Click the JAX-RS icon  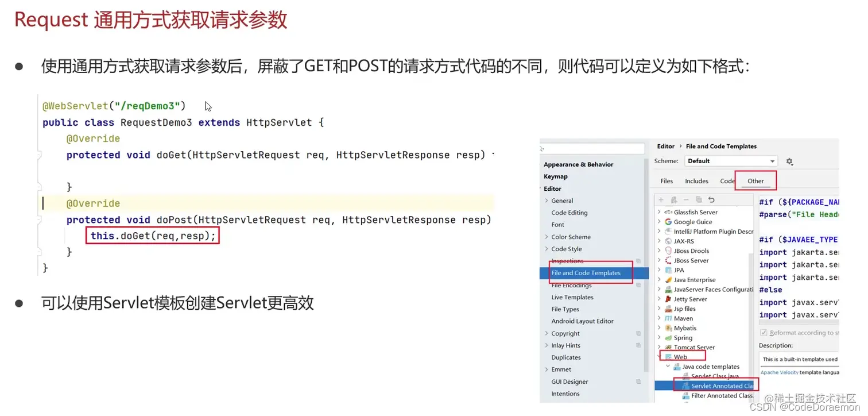pos(668,241)
